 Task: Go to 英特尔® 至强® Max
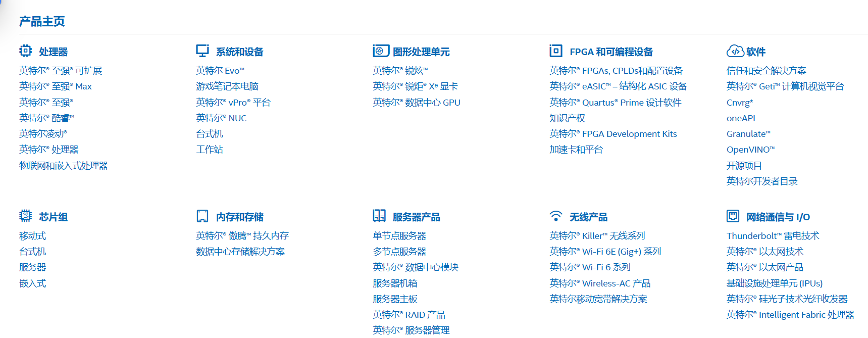coord(56,86)
